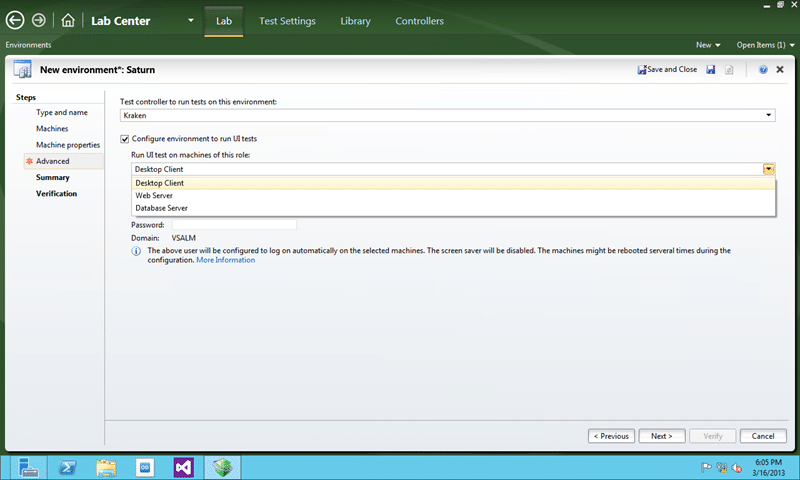Open the white document-icon app after File Explorer

tap(145, 467)
